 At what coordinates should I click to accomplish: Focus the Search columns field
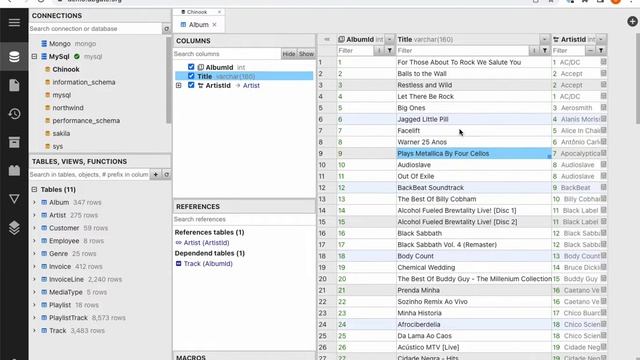[x=227, y=54]
